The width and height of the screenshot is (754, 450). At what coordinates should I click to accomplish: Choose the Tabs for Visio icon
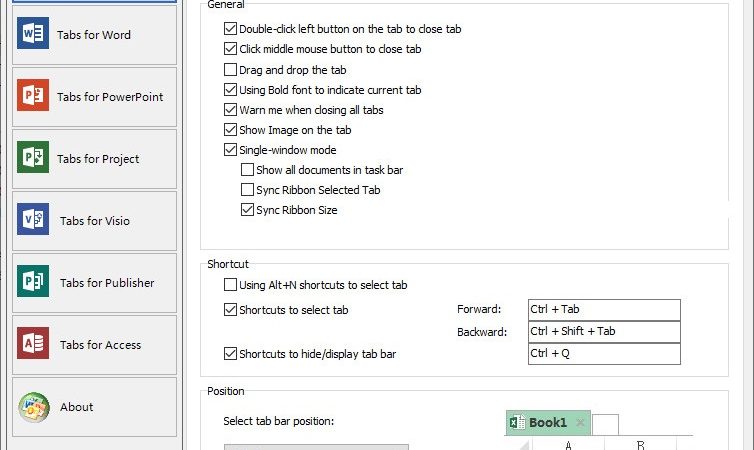pos(33,219)
